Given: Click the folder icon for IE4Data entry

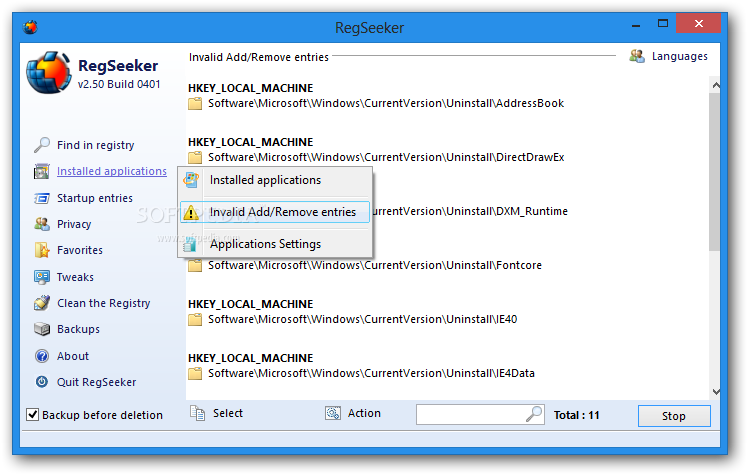Looking at the screenshot, I should [x=195, y=373].
